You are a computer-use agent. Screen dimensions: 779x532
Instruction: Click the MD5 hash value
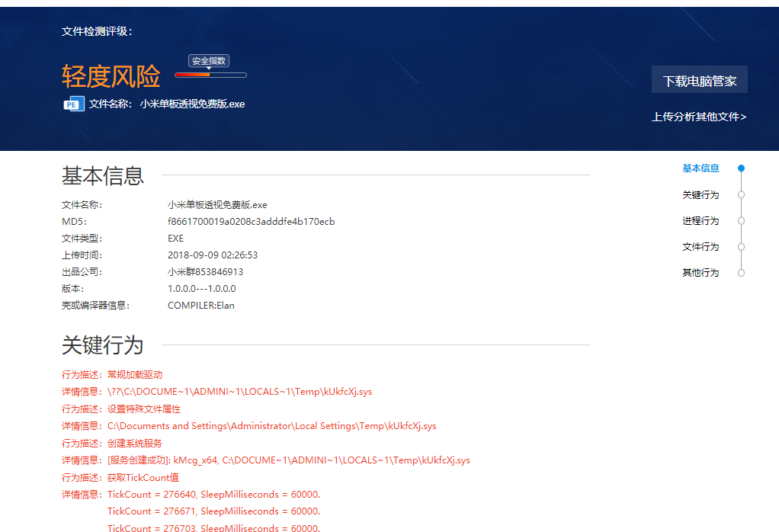251,222
